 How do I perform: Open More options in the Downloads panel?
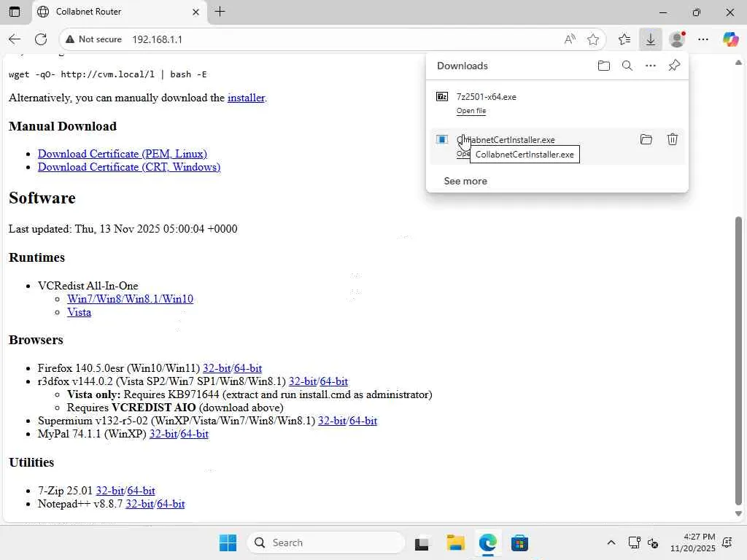651,66
